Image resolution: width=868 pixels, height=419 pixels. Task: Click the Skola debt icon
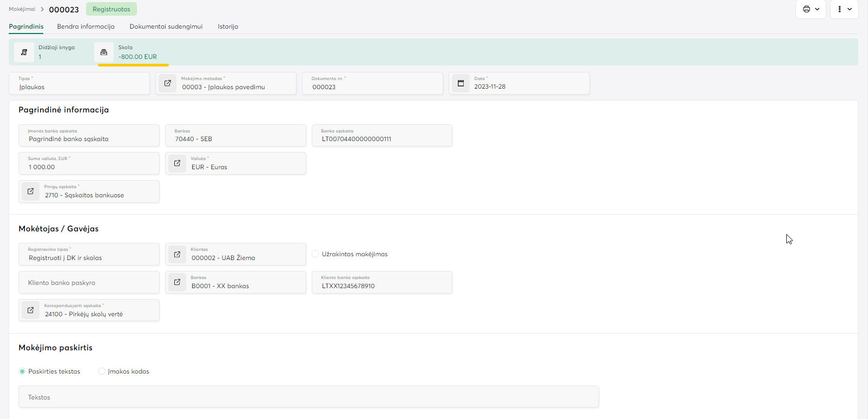coord(104,52)
